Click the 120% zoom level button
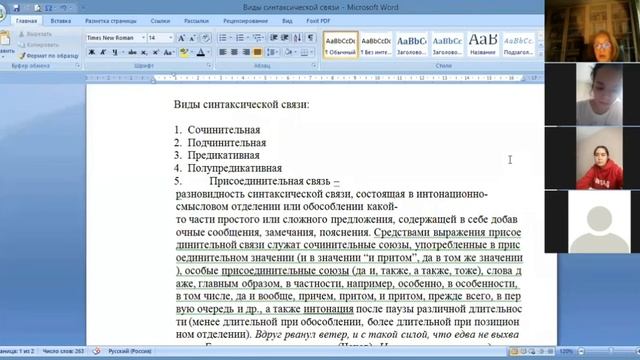The width and height of the screenshot is (640, 360). point(566,351)
